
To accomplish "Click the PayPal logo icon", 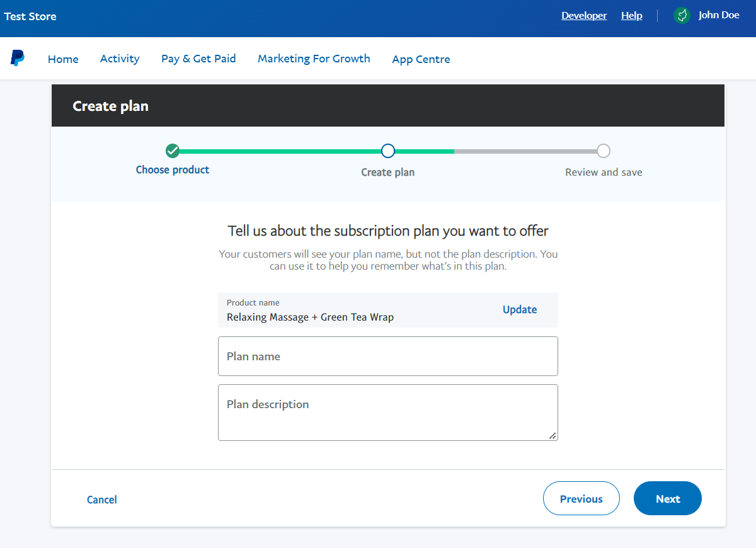I will (x=17, y=58).
